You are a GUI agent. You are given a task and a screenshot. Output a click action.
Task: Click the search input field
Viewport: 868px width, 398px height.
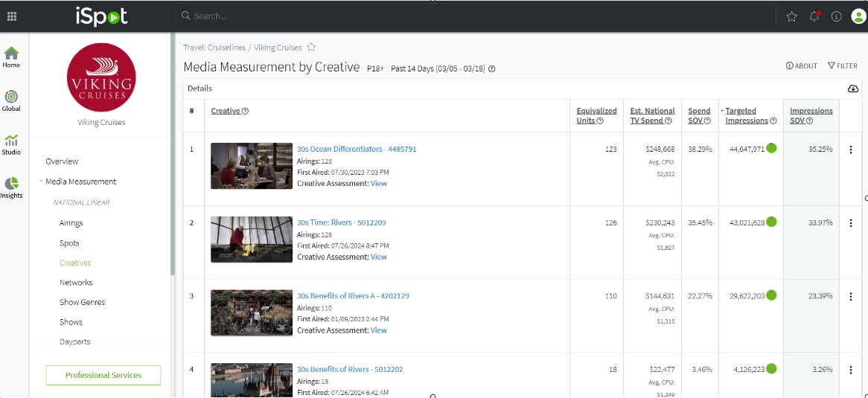[x=476, y=16]
